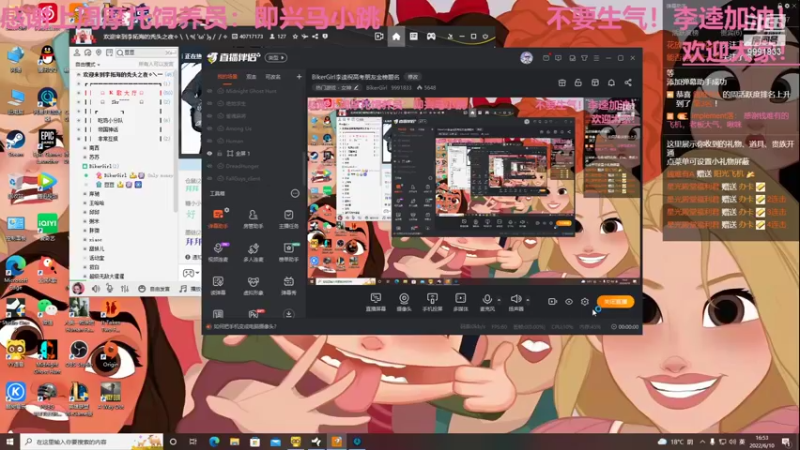Image resolution: width=800 pixels, height=450 pixels.
Task: Click the help link about phone as camera
Action: click(x=245, y=327)
